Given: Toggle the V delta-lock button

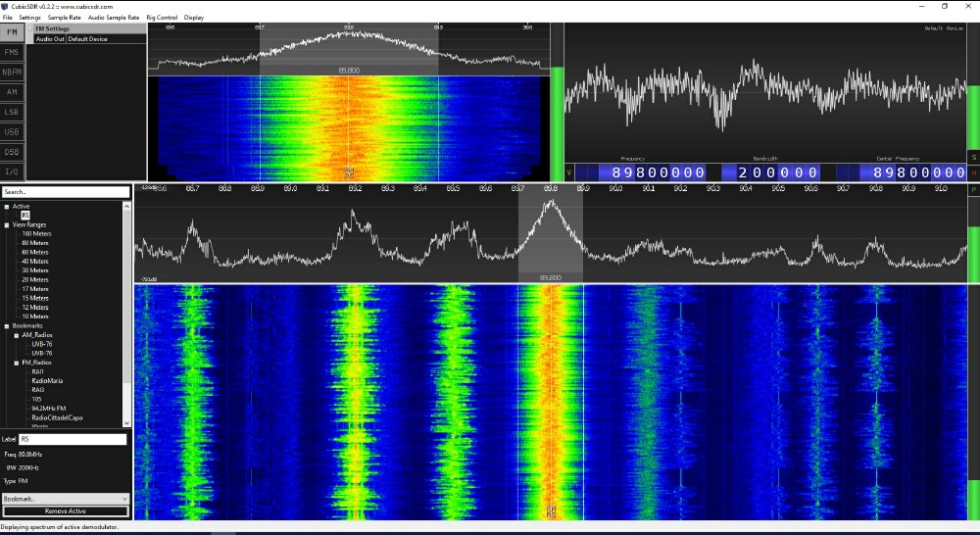Looking at the screenshot, I should tap(568, 173).
